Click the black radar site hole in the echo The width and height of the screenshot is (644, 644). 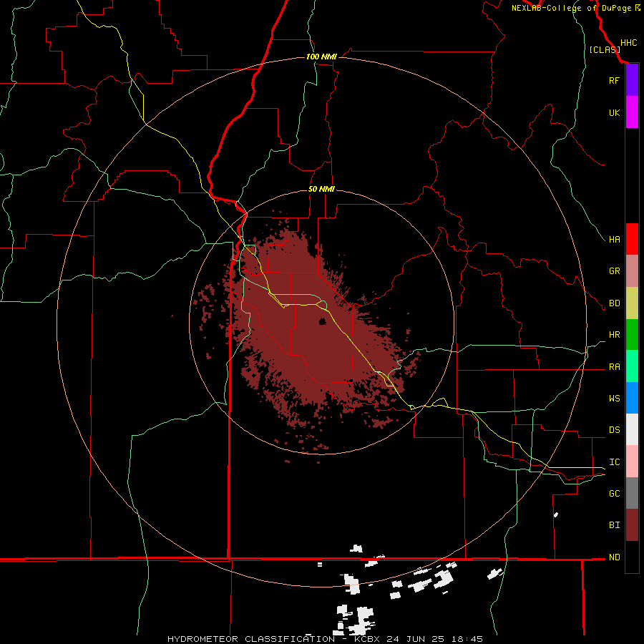point(323,321)
